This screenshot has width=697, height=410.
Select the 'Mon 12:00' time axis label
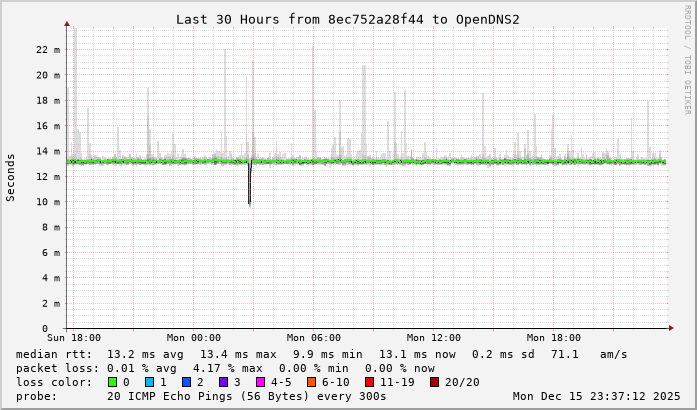click(x=434, y=338)
